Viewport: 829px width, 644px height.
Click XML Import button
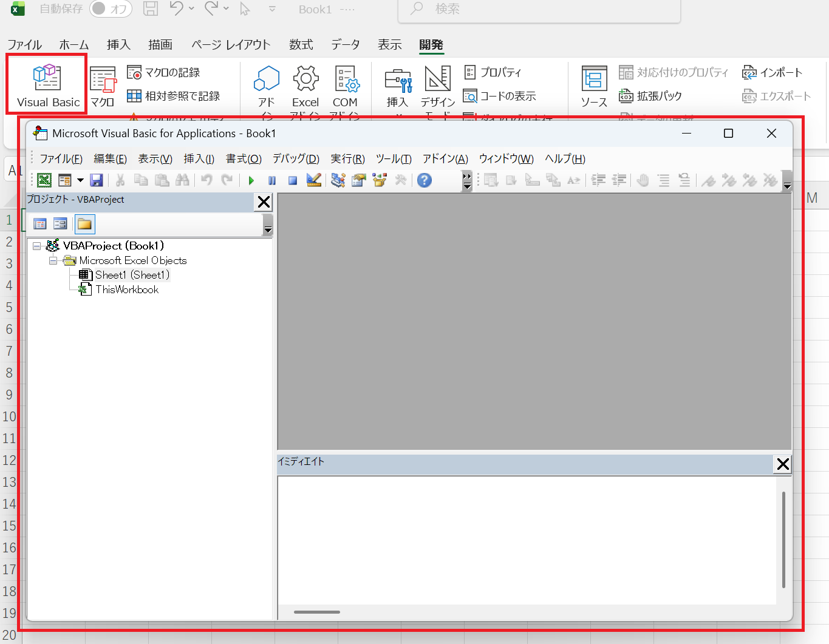(773, 72)
